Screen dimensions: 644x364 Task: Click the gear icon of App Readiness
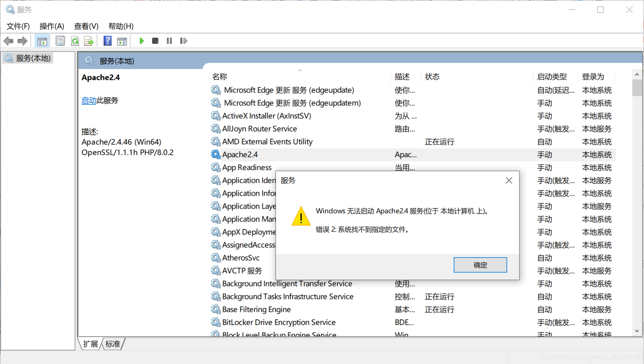pyautogui.click(x=216, y=167)
